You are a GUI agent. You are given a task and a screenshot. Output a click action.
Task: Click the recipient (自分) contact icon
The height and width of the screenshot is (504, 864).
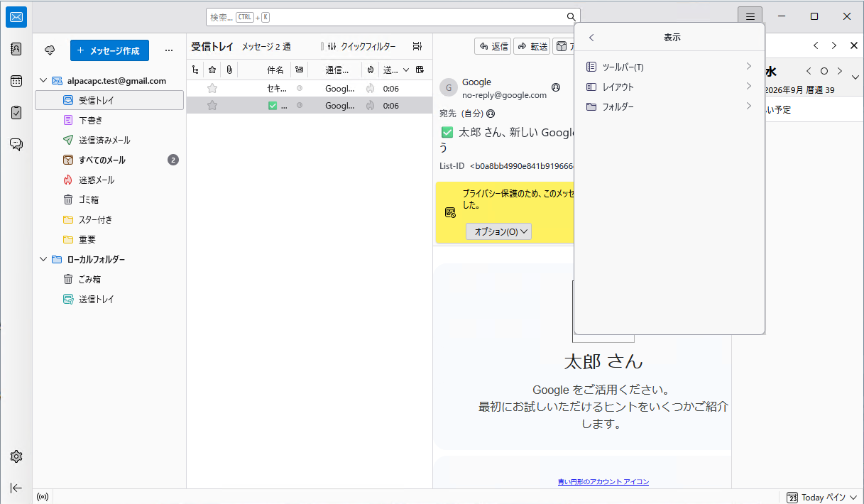pos(491,114)
